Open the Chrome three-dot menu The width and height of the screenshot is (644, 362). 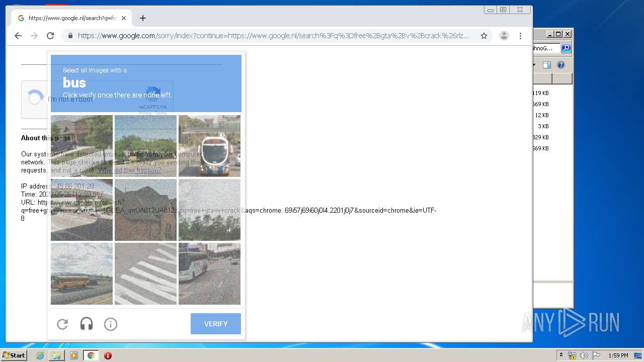520,36
